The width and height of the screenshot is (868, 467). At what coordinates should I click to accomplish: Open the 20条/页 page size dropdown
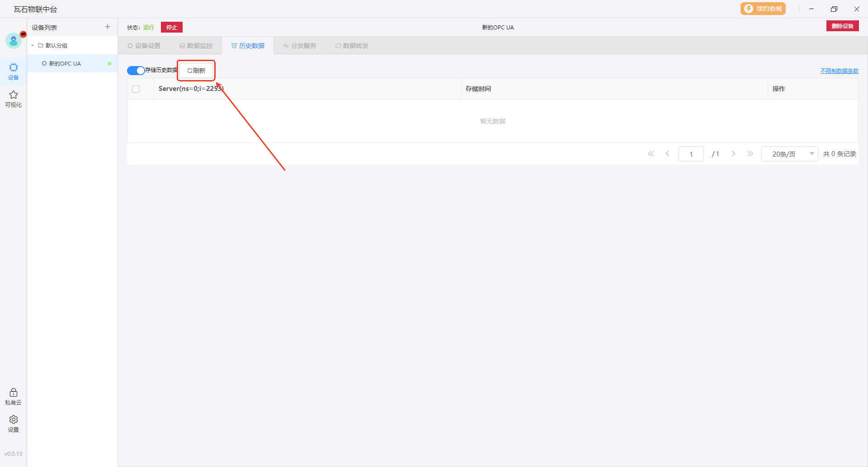789,154
